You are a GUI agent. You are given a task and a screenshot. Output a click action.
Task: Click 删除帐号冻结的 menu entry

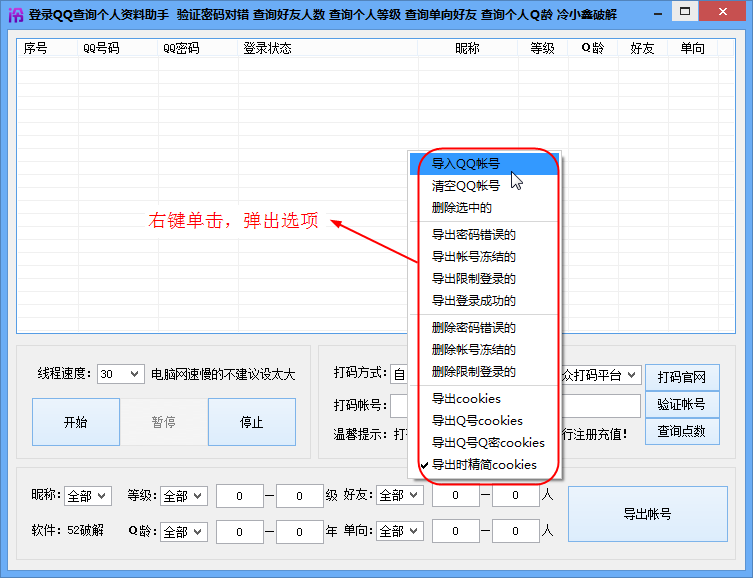click(x=484, y=350)
